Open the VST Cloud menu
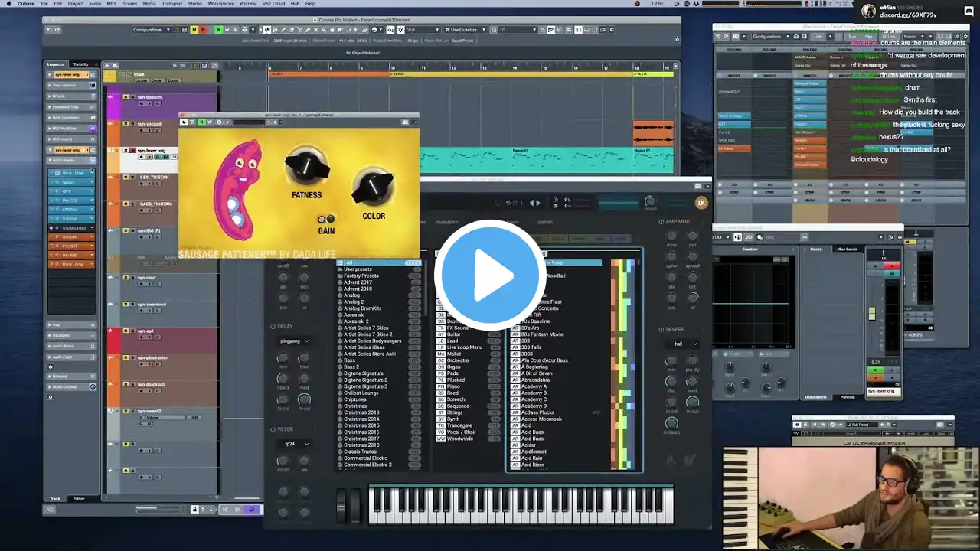This screenshot has height=551, width=980. click(273, 4)
